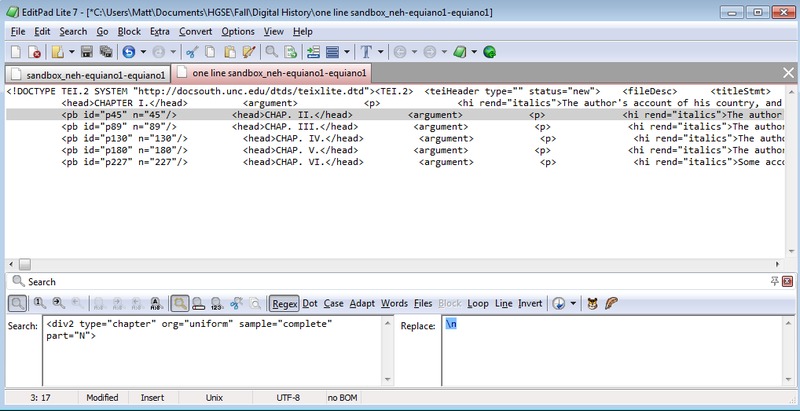Click the feather quill icon
The width and height of the screenshot is (800, 411).
click(611, 303)
